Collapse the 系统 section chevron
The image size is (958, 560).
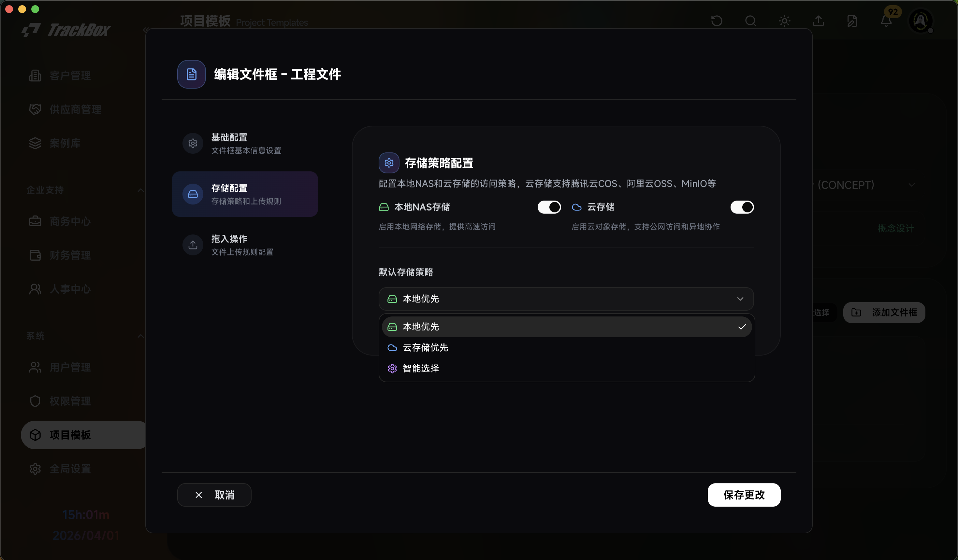click(140, 336)
